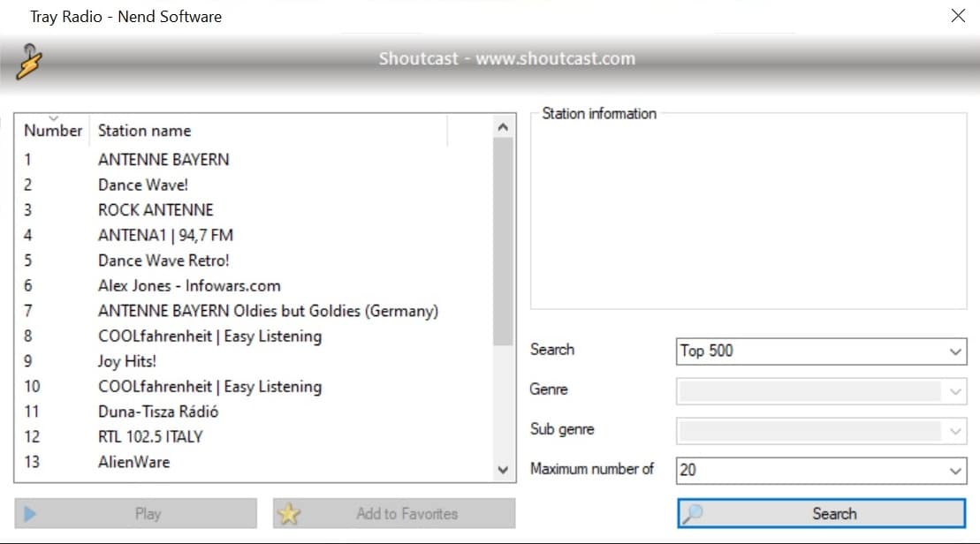The height and width of the screenshot is (544, 980).
Task: Close the Tray Radio window
Action: pyautogui.click(x=958, y=16)
